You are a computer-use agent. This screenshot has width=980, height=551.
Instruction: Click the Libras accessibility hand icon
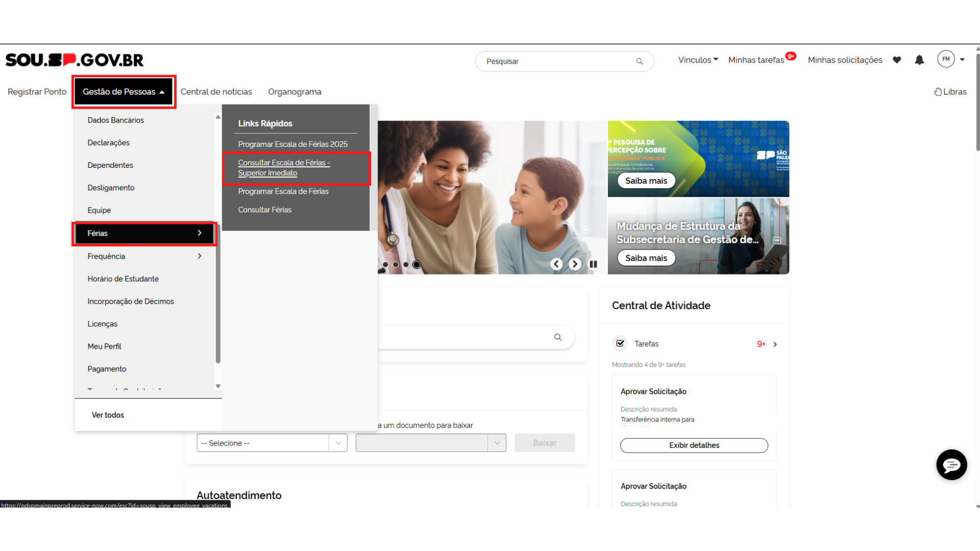pyautogui.click(x=938, y=92)
